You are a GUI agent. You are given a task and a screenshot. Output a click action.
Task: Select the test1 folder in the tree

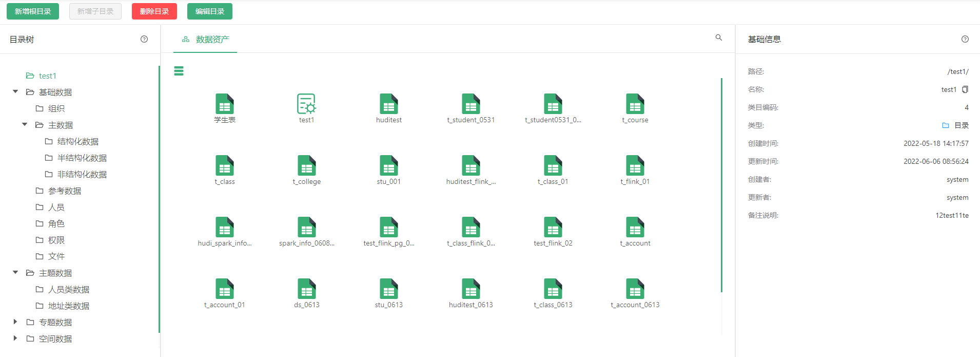(48, 76)
